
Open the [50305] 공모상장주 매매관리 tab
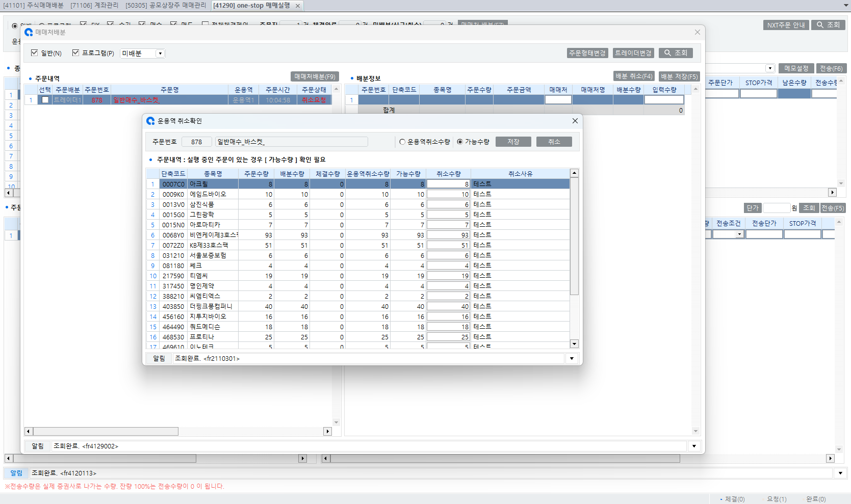pos(166,5)
